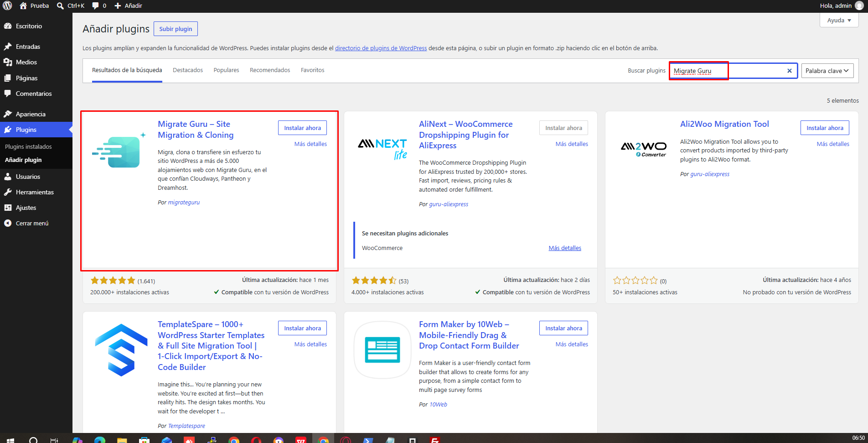Viewport: 868px width, 443px height.
Task: Click the WordPress logo in admin bar
Action: pyautogui.click(x=7, y=5)
